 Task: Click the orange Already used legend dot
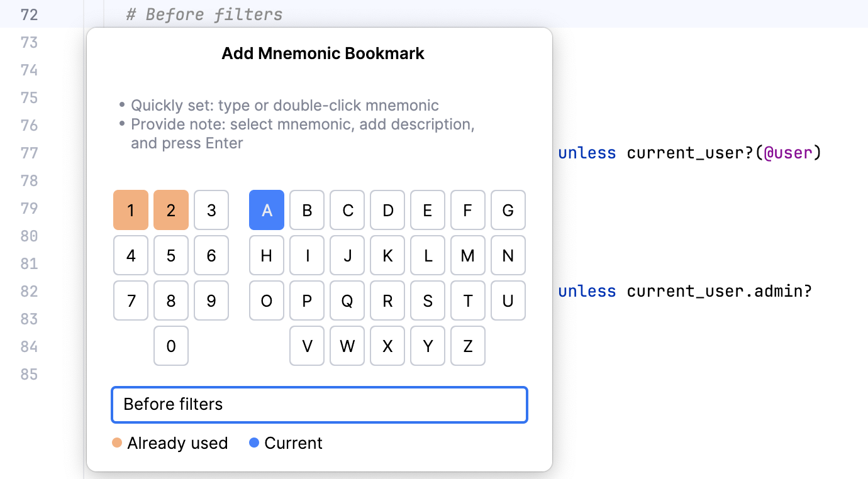tap(117, 443)
